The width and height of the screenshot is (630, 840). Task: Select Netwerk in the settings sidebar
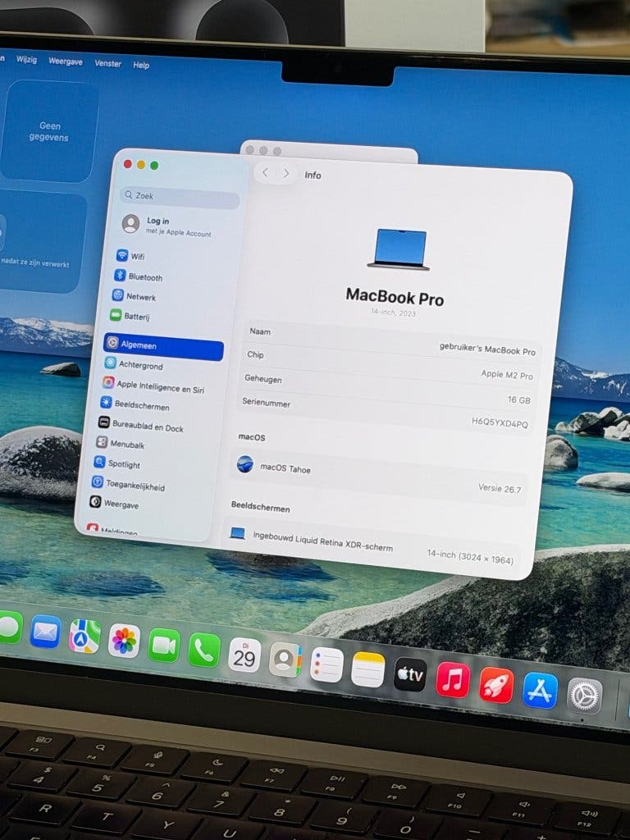coord(134,296)
